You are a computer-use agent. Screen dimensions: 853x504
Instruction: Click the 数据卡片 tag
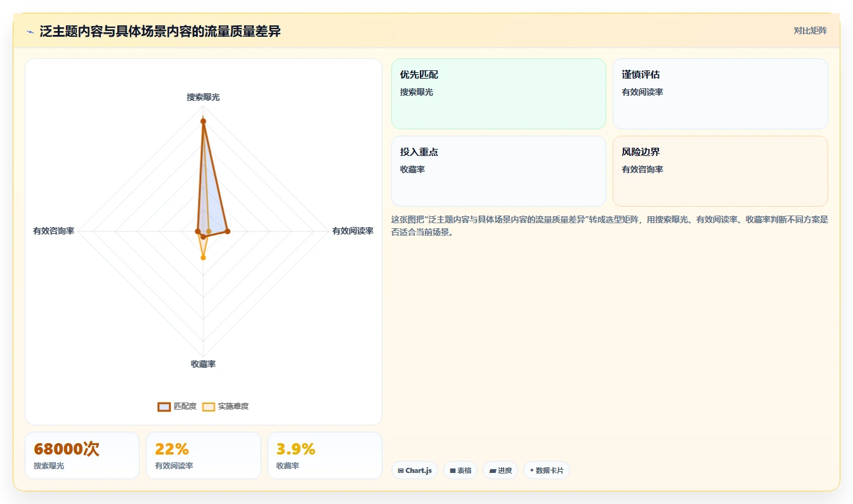point(547,470)
